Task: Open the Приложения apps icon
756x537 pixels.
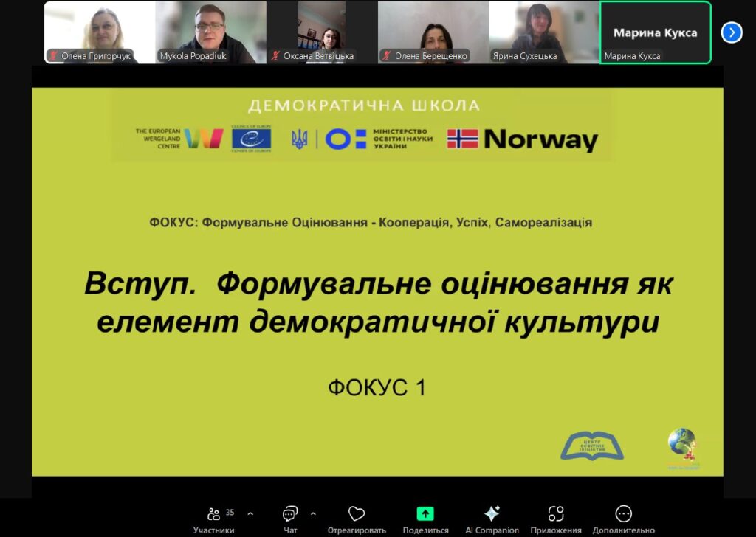Action: 556,514
